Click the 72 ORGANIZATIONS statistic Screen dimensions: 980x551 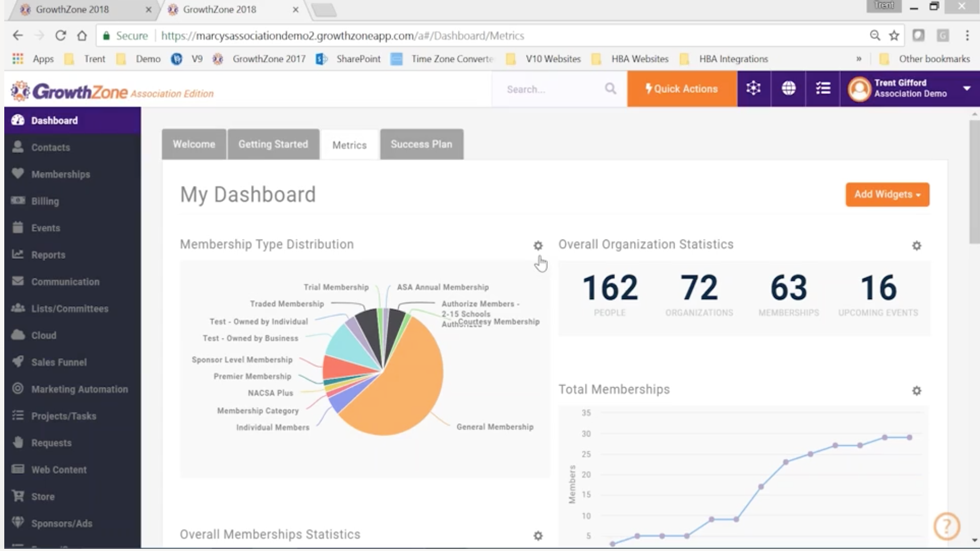699,295
